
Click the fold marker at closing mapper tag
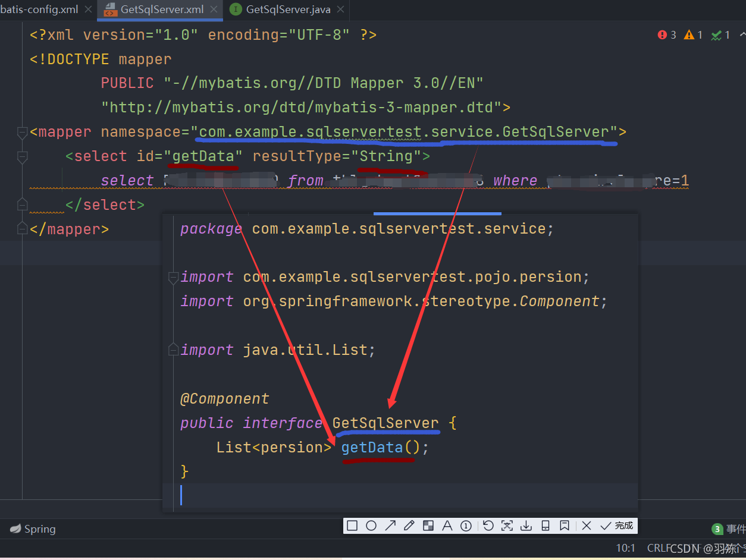click(x=22, y=229)
